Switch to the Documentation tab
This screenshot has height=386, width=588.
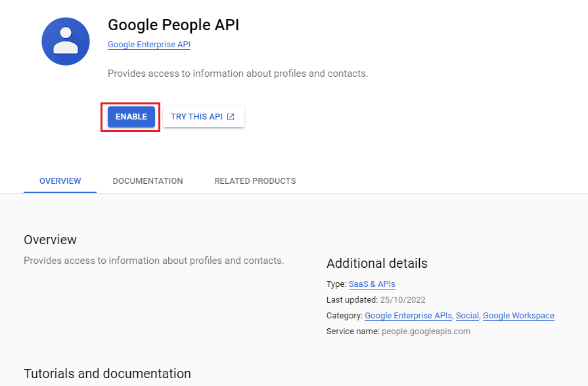click(x=148, y=181)
